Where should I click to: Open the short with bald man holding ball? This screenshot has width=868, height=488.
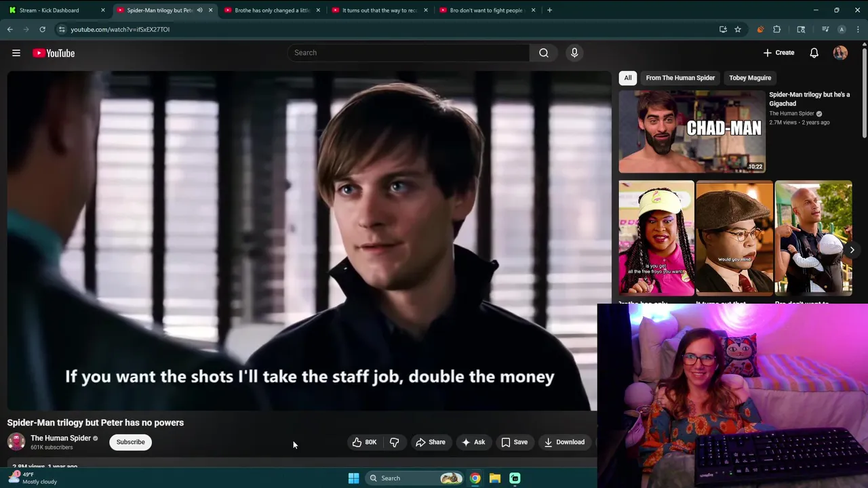(x=813, y=237)
